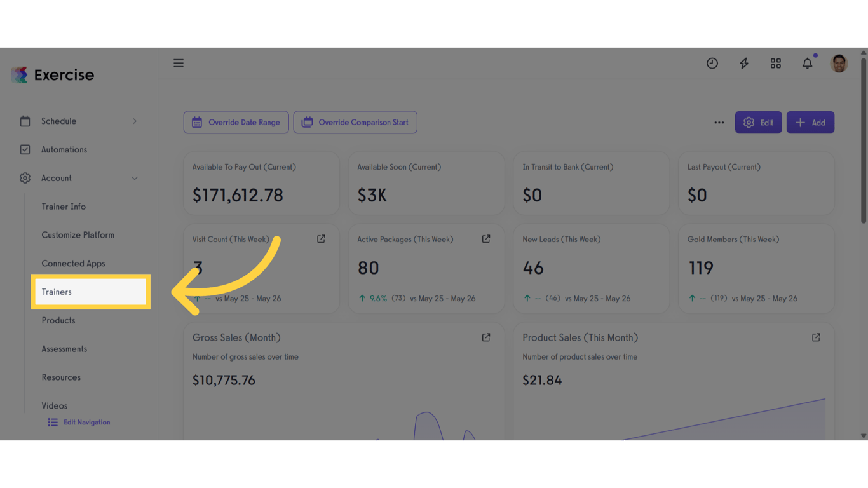868x488 pixels.
Task: Expand the Schedule menu chevron
Action: click(135, 121)
